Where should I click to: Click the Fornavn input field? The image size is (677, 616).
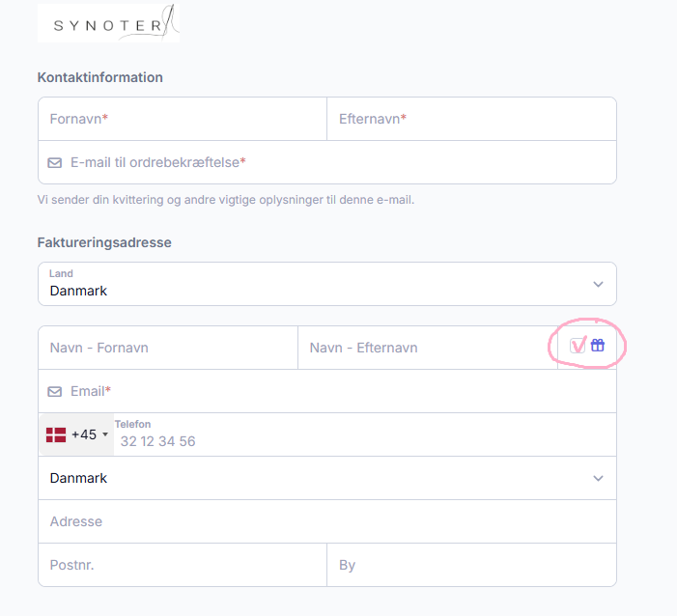(x=183, y=119)
